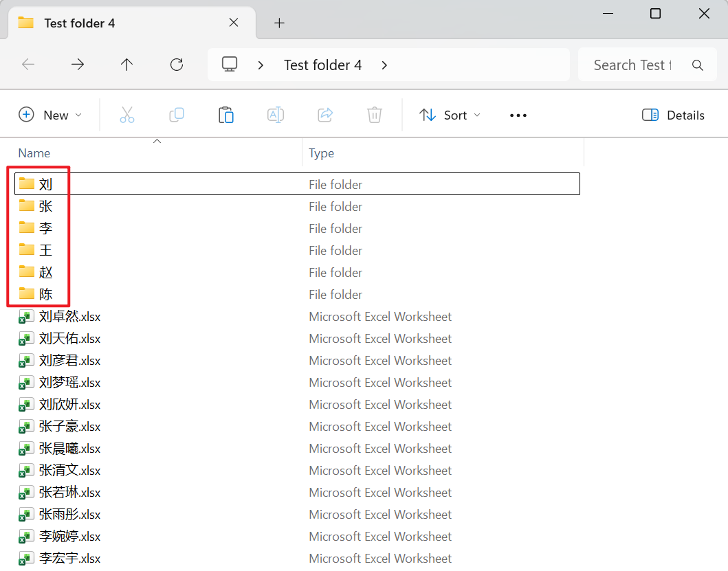The image size is (728, 571).
Task: Click the Cut scissors icon
Action: pos(127,115)
